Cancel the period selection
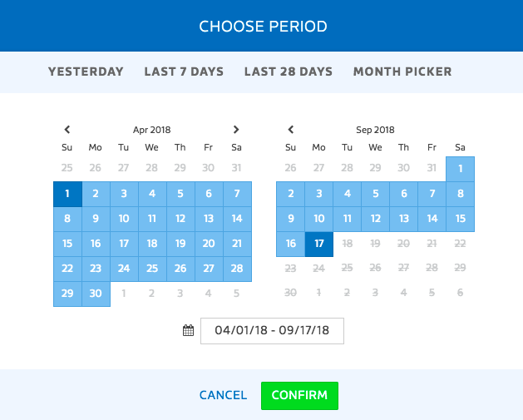 click(223, 395)
